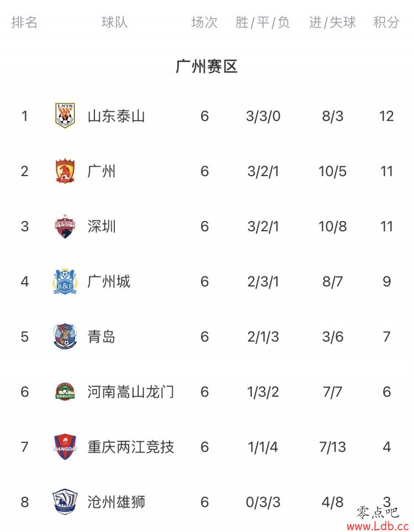Screen dimensions: 414x532
Task: Click the 排名 column header
Action: (x=24, y=23)
